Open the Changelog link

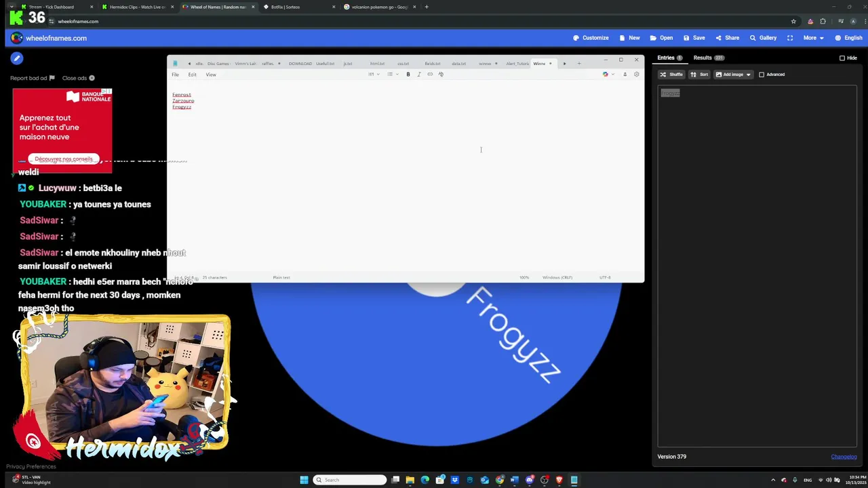point(844,457)
